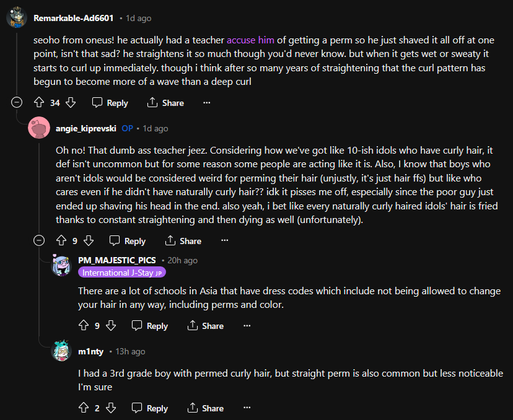Collapse Remarkable-Ad6601's comment thread
Viewport: 513px width, 420px height.
17,103
